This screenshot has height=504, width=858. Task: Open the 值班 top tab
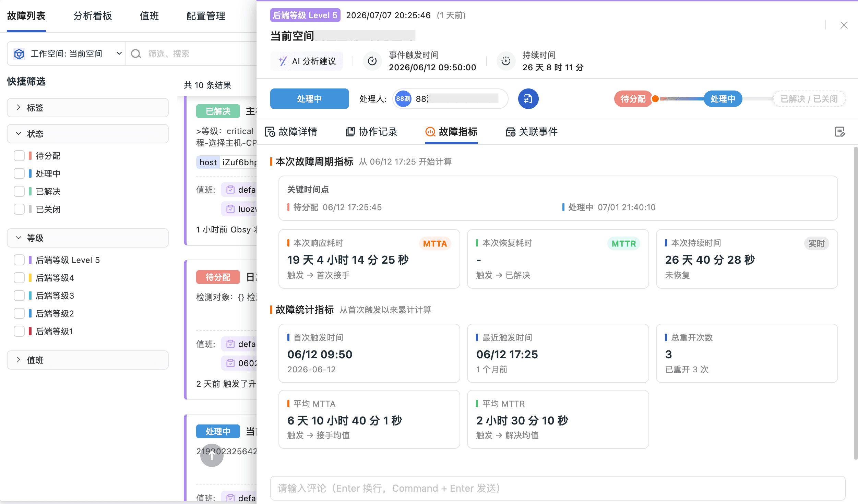click(x=149, y=16)
